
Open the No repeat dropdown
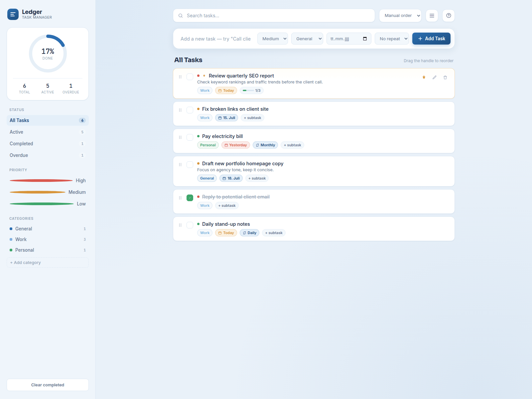392,39
